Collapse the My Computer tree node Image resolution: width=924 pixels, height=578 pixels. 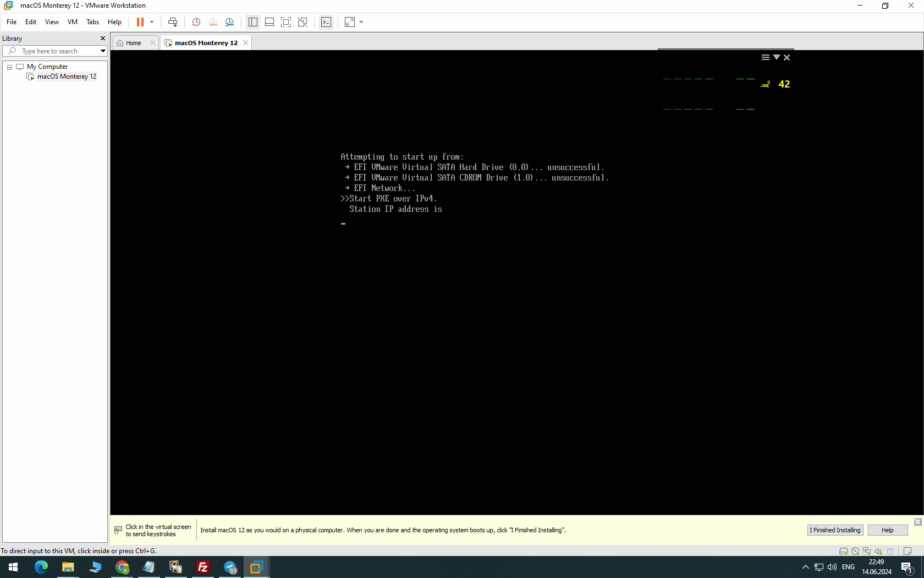coord(9,67)
